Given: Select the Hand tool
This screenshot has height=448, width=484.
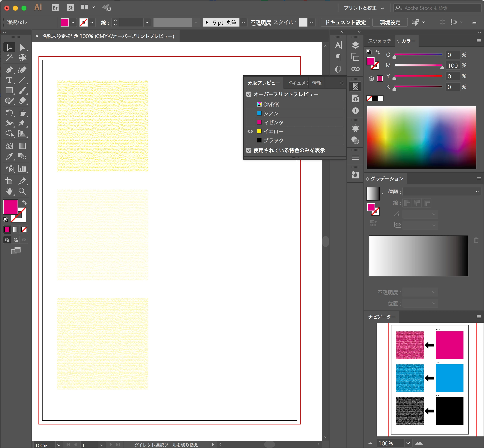Looking at the screenshot, I should click(x=9, y=191).
